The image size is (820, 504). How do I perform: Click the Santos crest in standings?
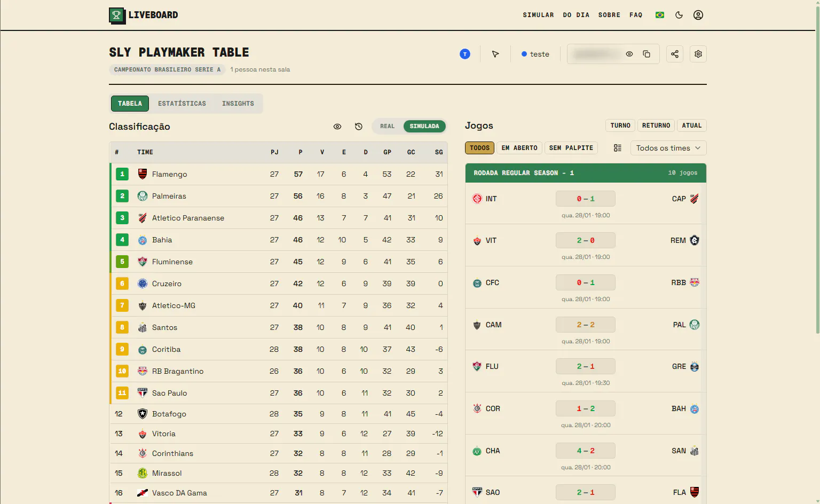pos(143,327)
